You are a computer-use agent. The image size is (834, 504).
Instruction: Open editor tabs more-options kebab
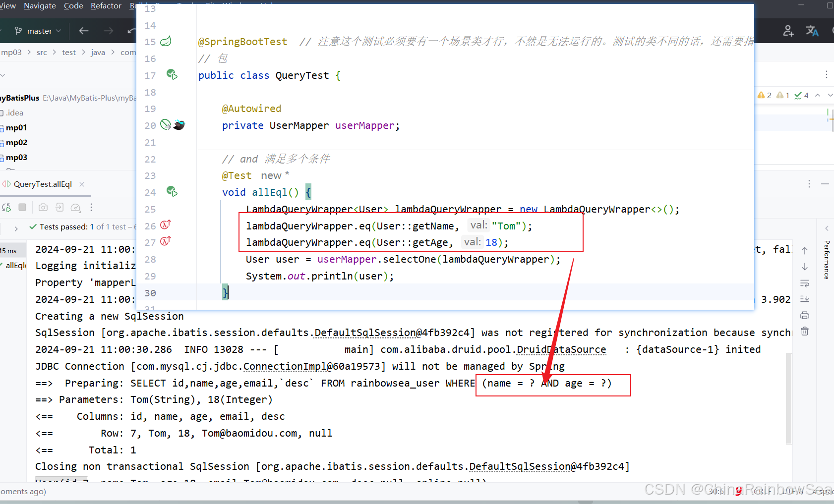click(x=826, y=74)
